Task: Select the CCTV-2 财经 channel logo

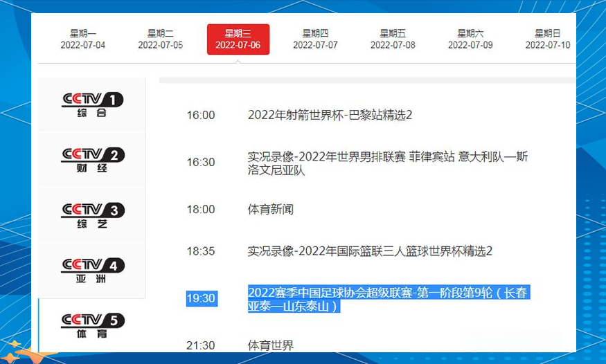Action: 92,159
